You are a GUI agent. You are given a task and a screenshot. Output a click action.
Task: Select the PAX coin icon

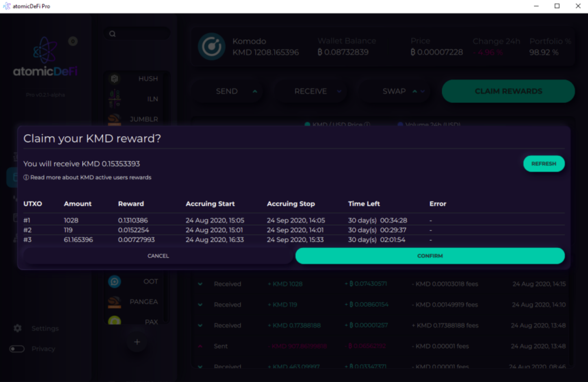(115, 321)
